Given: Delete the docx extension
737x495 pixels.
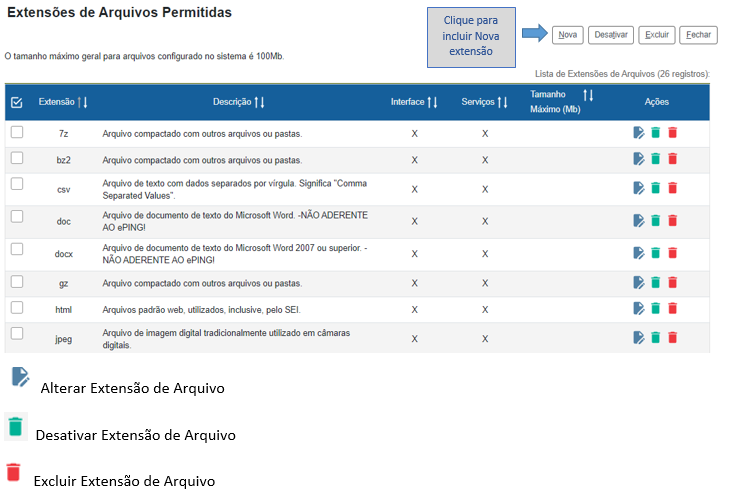Looking at the screenshot, I should [x=673, y=253].
